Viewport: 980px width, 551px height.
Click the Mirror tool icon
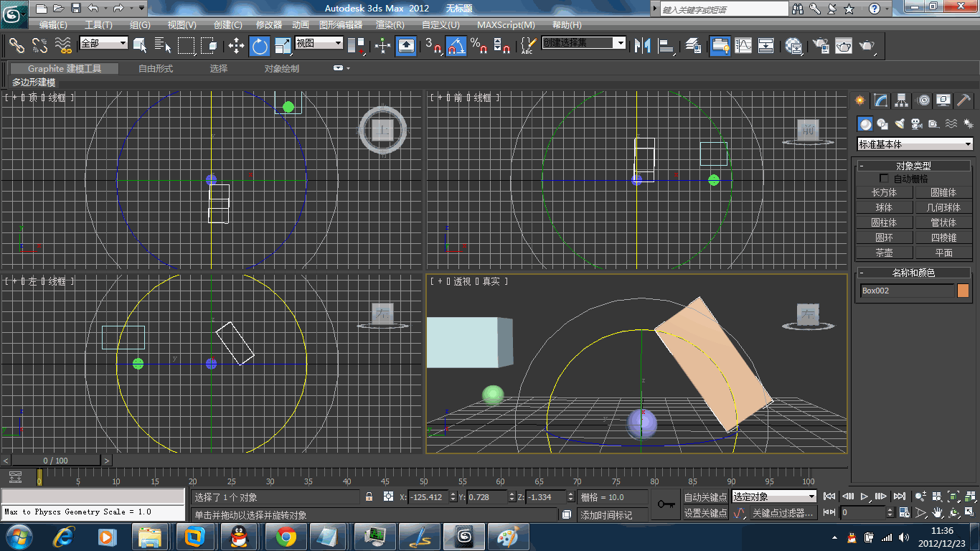tap(642, 47)
